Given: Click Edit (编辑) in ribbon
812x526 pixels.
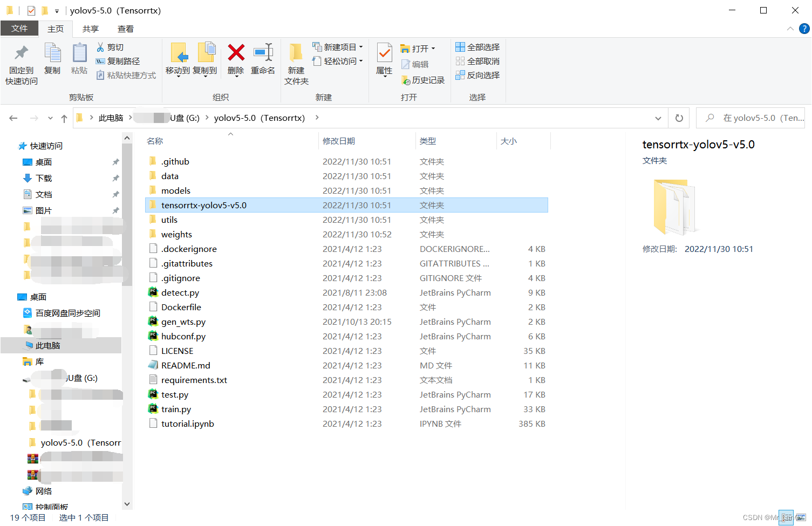Looking at the screenshot, I should pyautogui.click(x=415, y=64).
